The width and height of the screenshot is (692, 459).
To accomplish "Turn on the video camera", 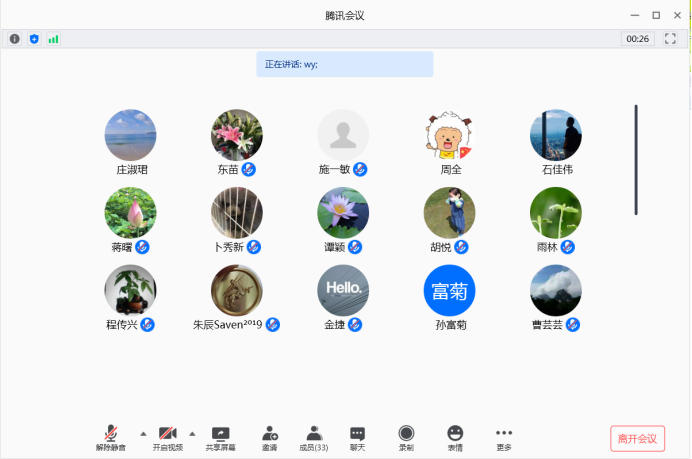I will pos(167,438).
